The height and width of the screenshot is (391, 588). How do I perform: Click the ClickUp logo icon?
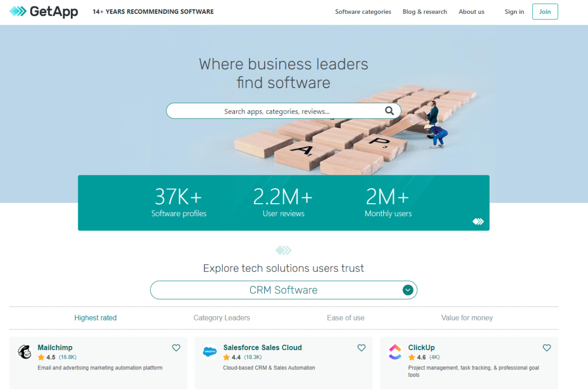pos(395,352)
